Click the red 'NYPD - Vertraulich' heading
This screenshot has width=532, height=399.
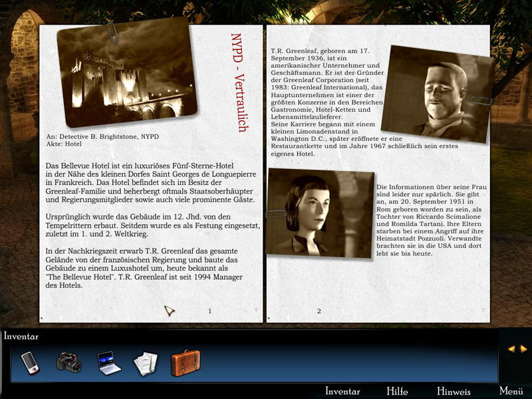pos(239,82)
